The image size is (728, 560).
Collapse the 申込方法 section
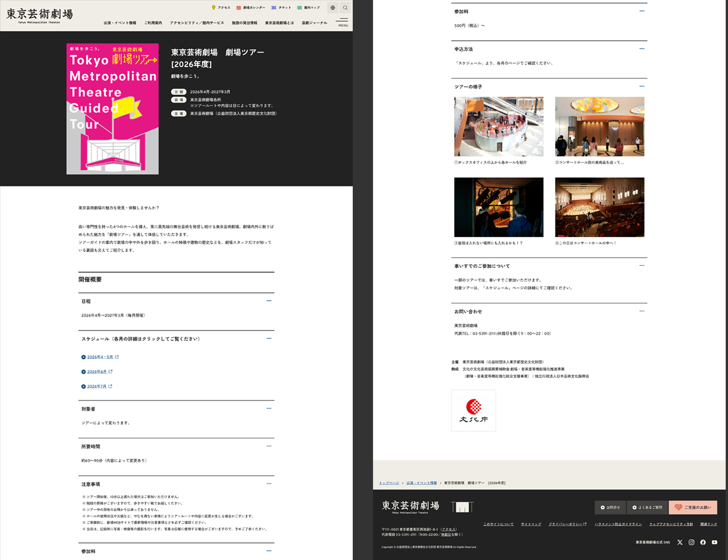click(x=642, y=49)
